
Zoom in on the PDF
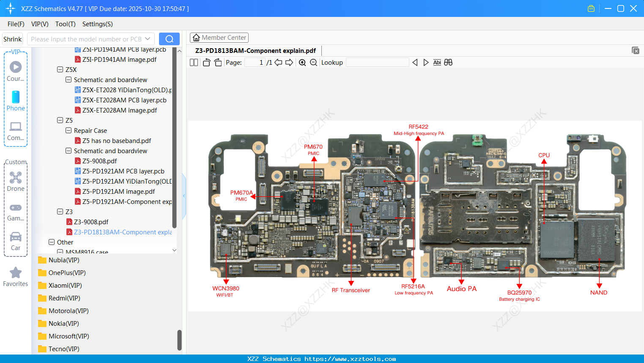[x=302, y=62]
